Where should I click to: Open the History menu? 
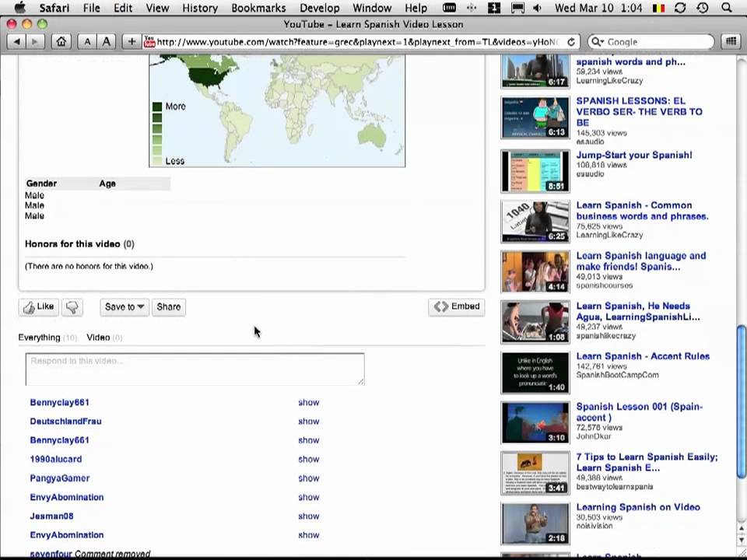200,8
